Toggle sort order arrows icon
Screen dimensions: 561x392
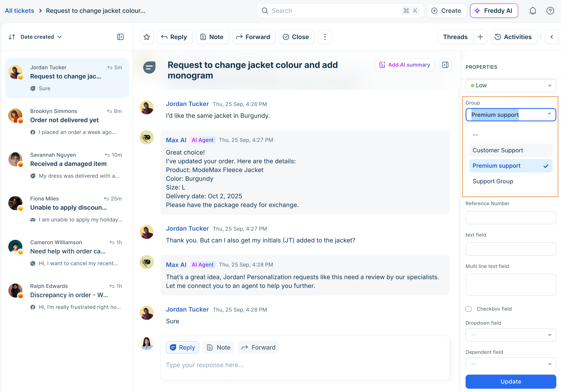click(x=12, y=37)
